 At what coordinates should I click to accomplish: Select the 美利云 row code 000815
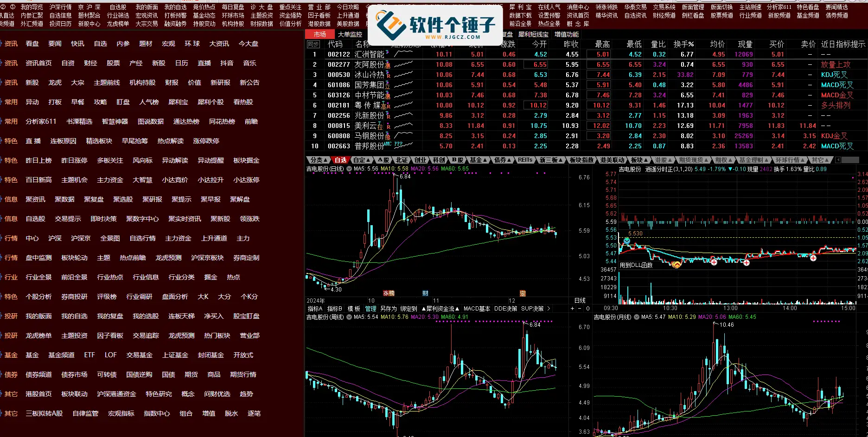[x=338, y=126]
